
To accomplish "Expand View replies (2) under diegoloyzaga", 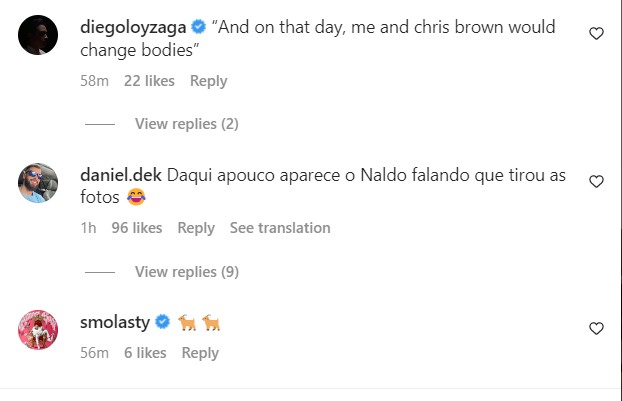I will click(x=186, y=124).
